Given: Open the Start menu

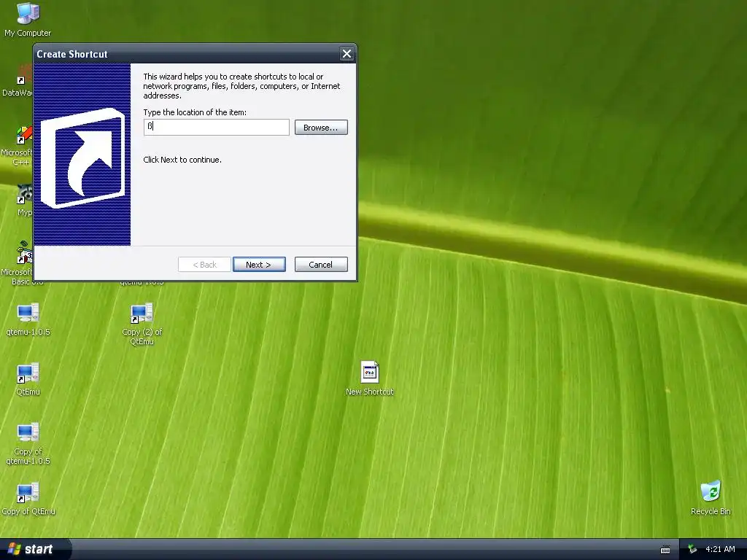Looking at the screenshot, I should click(x=34, y=549).
